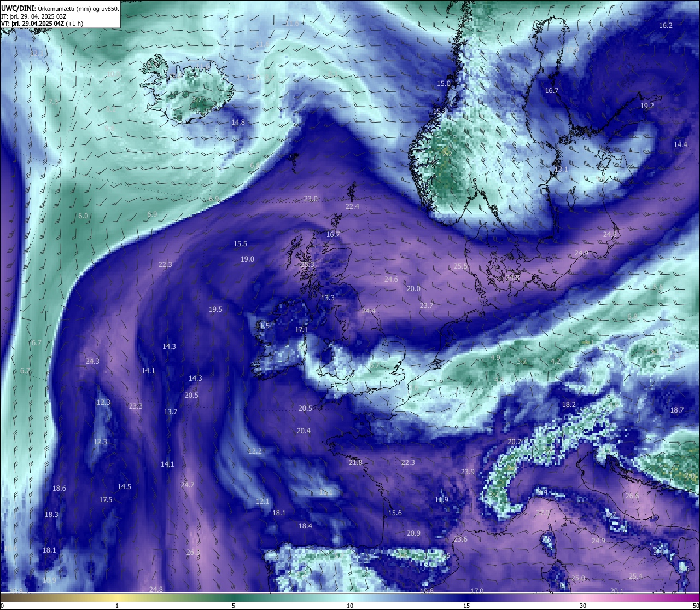Click the 13.7 value label

(171, 411)
